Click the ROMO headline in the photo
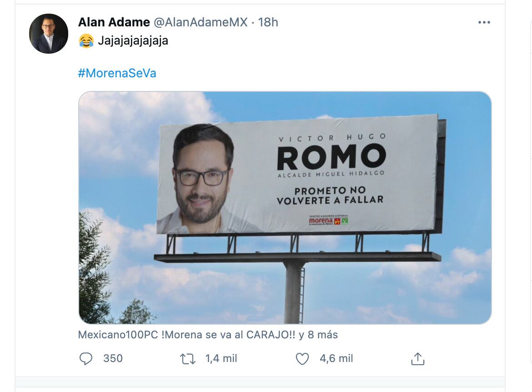 tap(331, 156)
